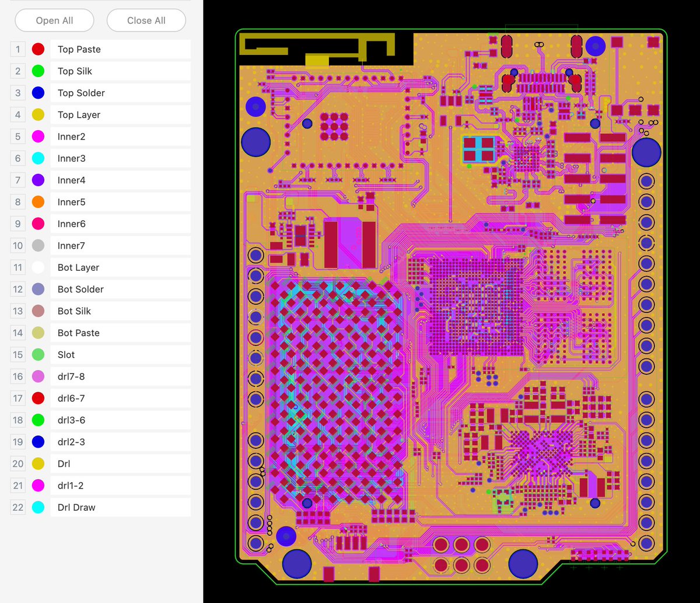
Task: Select the Top Silk layer row
Action: click(x=121, y=71)
